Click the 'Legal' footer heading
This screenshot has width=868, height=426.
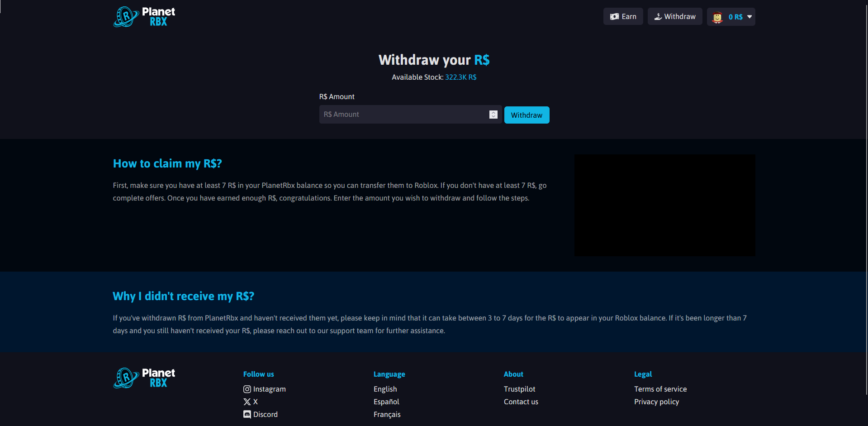click(x=643, y=374)
